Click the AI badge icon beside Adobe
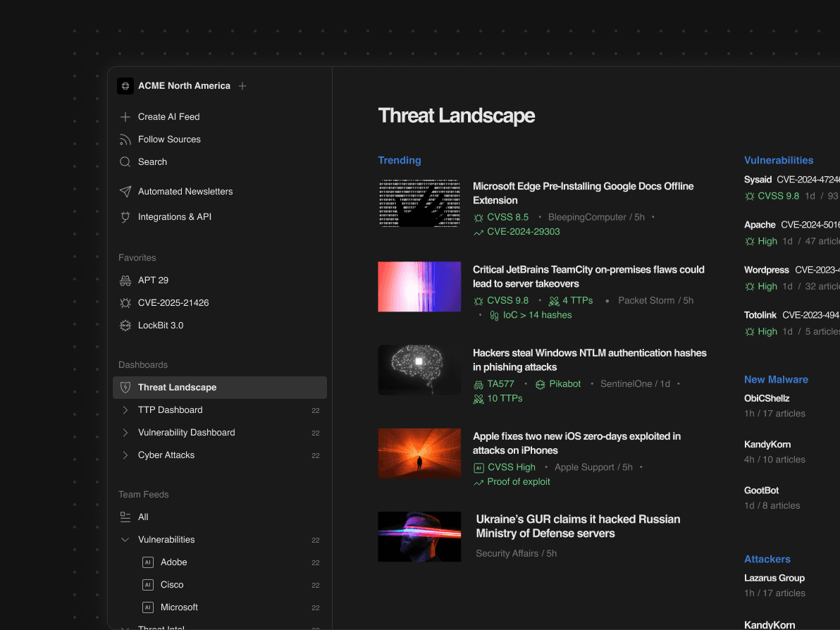Image resolution: width=840 pixels, height=630 pixels. (148, 562)
